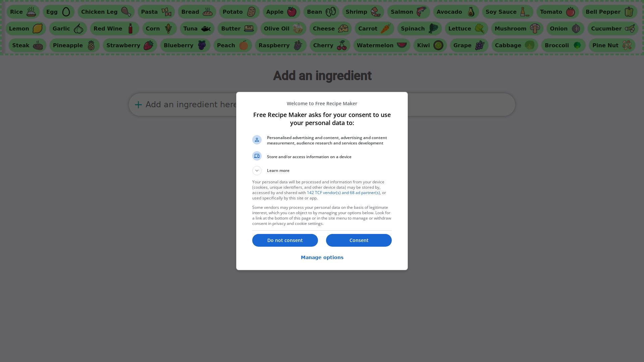Click the Kiwi fruit icon
Image resolution: width=644 pixels, height=362 pixels.
pyautogui.click(x=438, y=45)
